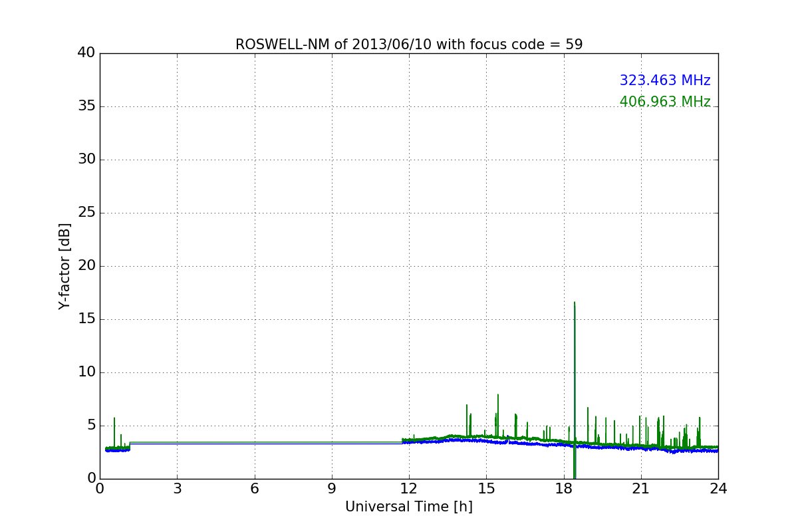
Task: Click the x-axis tick label 6
Action: click(254, 489)
